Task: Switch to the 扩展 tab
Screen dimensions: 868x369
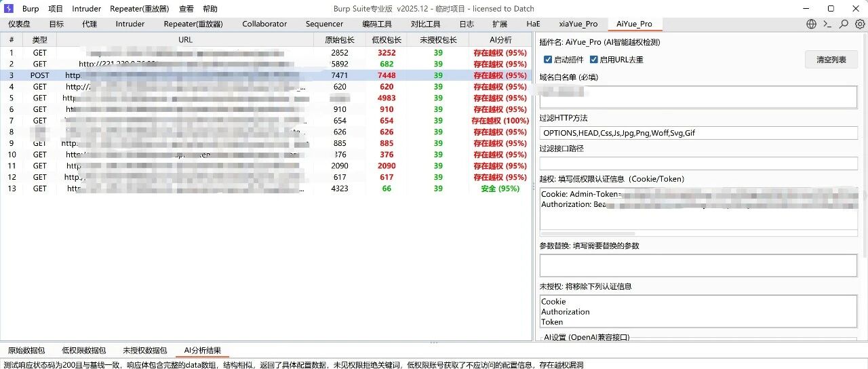Action: click(500, 24)
